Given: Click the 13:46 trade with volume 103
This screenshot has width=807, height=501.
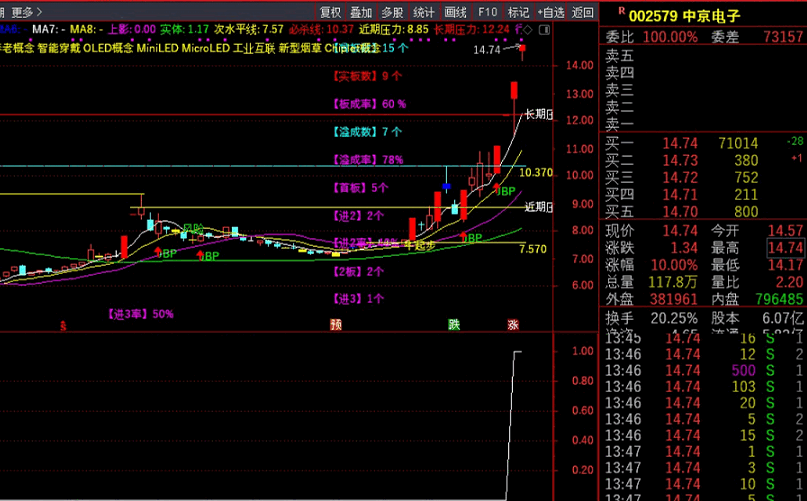Looking at the screenshot, I should 703,387.
